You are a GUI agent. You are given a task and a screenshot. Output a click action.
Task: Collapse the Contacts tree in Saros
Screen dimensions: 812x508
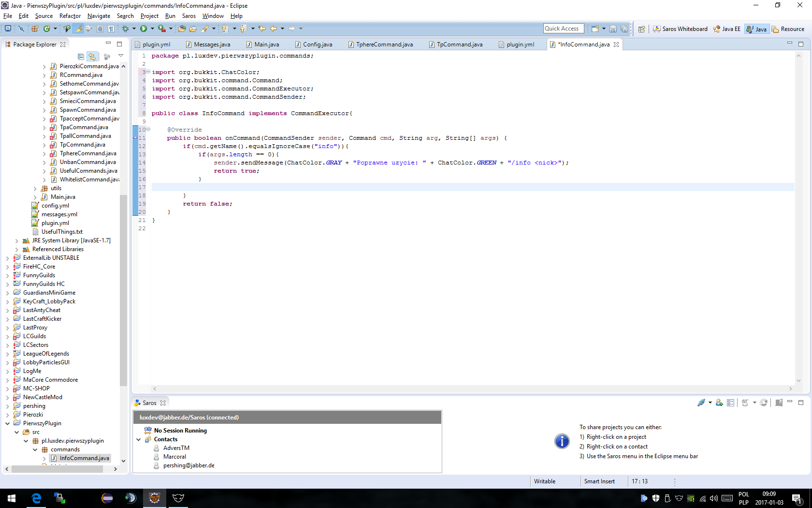139,439
